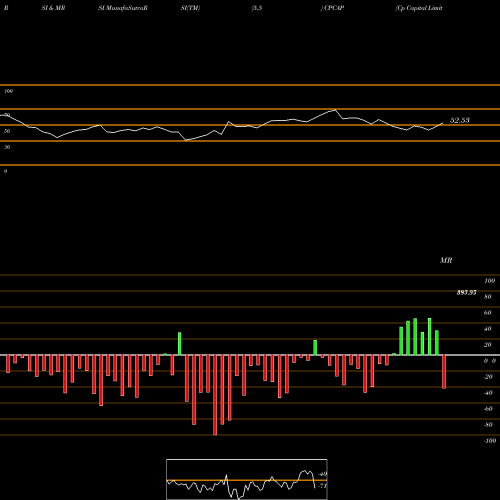The image size is (500, 500).
Task: Click the last red bar in the MR histogram
Action: (444, 372)
